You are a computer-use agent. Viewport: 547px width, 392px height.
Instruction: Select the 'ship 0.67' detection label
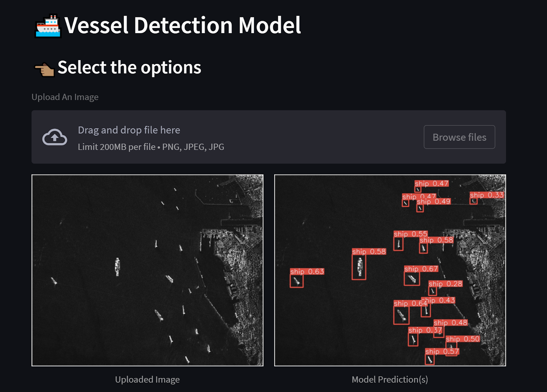tap(421, 269)
